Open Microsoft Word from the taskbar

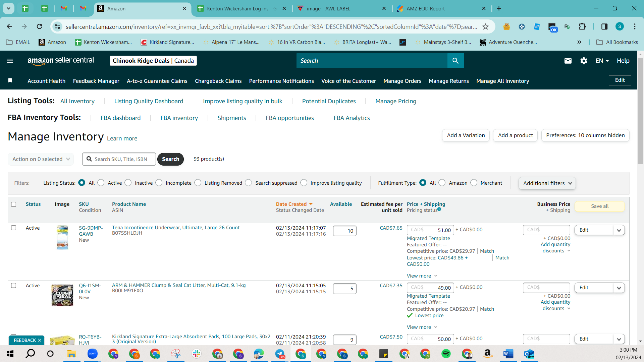click(x=508, y=354)
